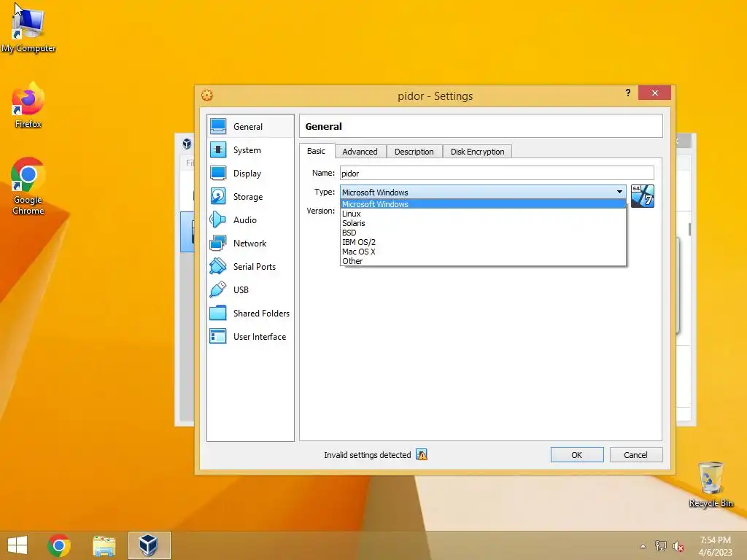Collapse the Type dropdown arrow
Image resolution: width=747 pixels, height=560 pixels.
(x=619, y=192)
